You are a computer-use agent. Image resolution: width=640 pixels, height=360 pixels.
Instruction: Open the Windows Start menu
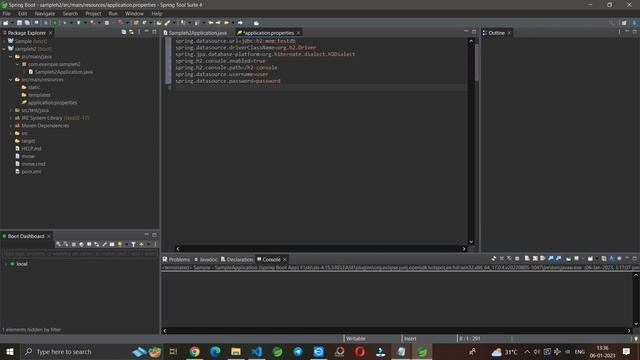coord(10,351)
